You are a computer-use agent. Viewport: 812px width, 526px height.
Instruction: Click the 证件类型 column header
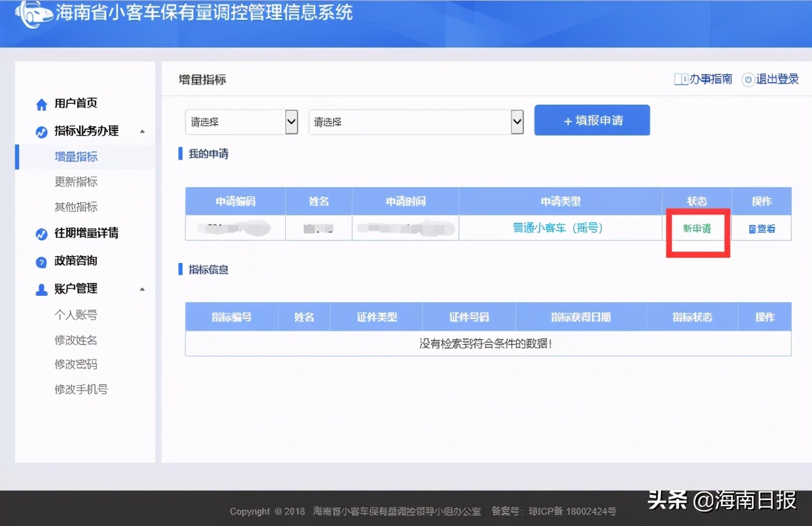click(x=377, y=317)
